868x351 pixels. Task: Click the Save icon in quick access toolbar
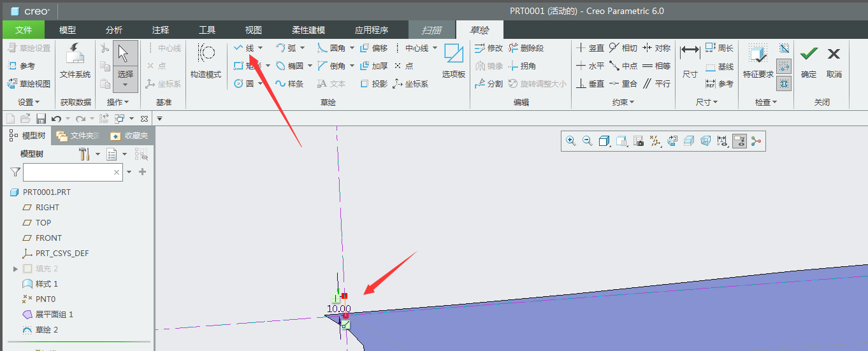click(x=41, y=118)
